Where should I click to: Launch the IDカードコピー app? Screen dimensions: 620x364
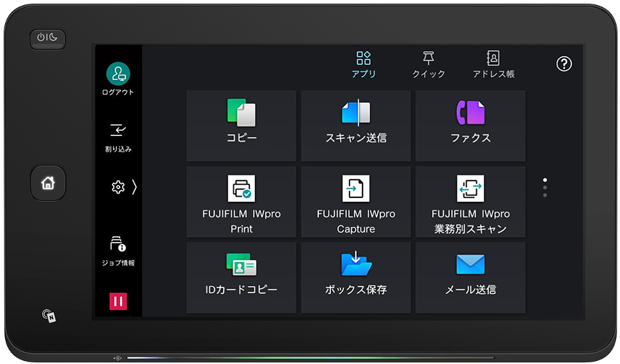[241, 278]
